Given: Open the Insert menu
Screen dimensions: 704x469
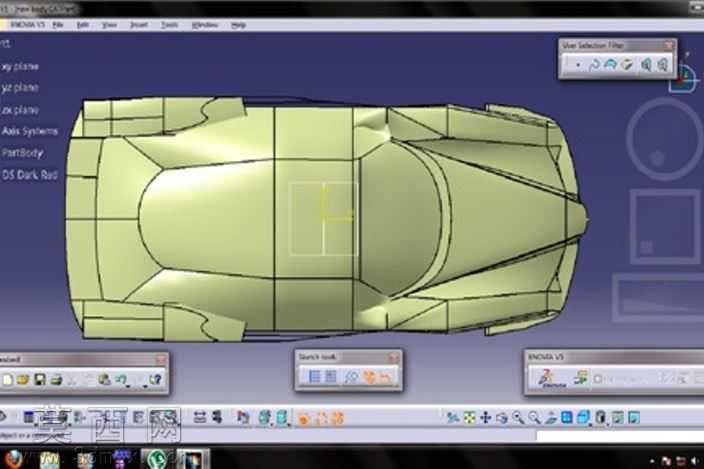Looking at the screenshot, I should [139, 25].
